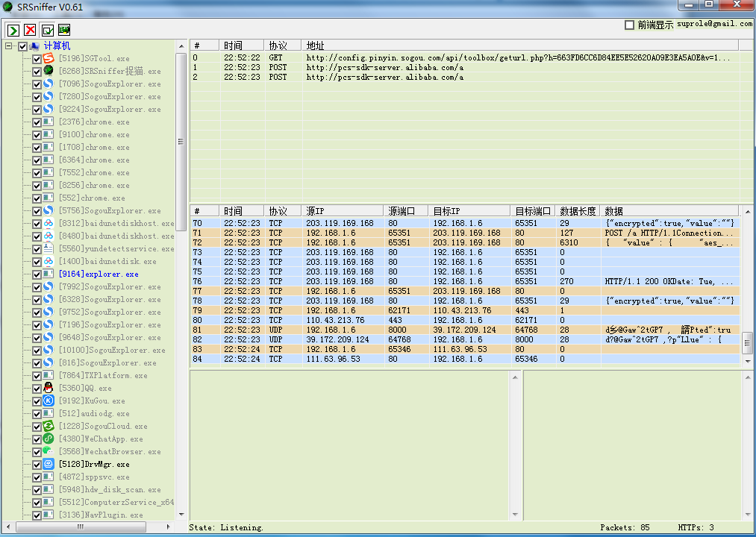Click the network card toolbar icon
Screen dimensions: 756x537
click(64, 31)
